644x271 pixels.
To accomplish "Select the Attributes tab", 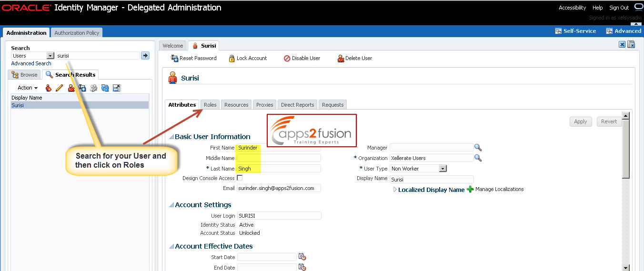I will pos(182,105).
